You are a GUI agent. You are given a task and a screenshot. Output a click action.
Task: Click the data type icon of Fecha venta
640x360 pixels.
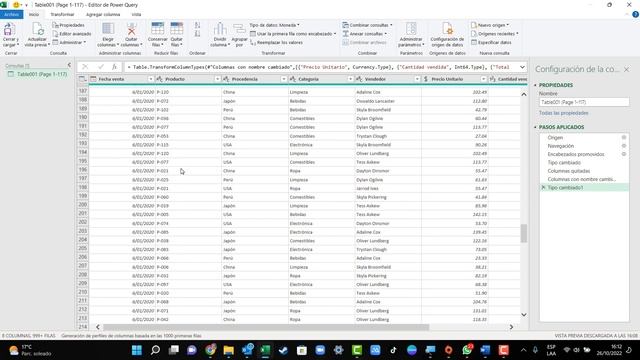93,79
